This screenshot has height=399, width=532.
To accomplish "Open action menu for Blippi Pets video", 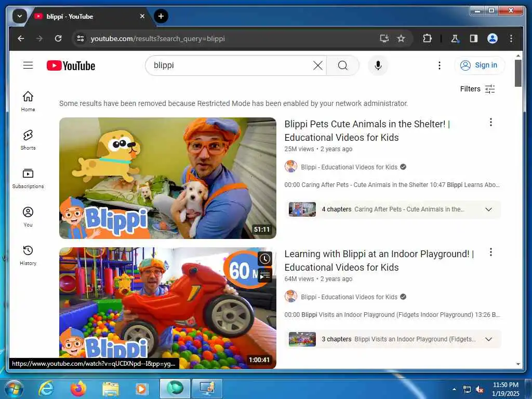I will click(x=490, y=122).
